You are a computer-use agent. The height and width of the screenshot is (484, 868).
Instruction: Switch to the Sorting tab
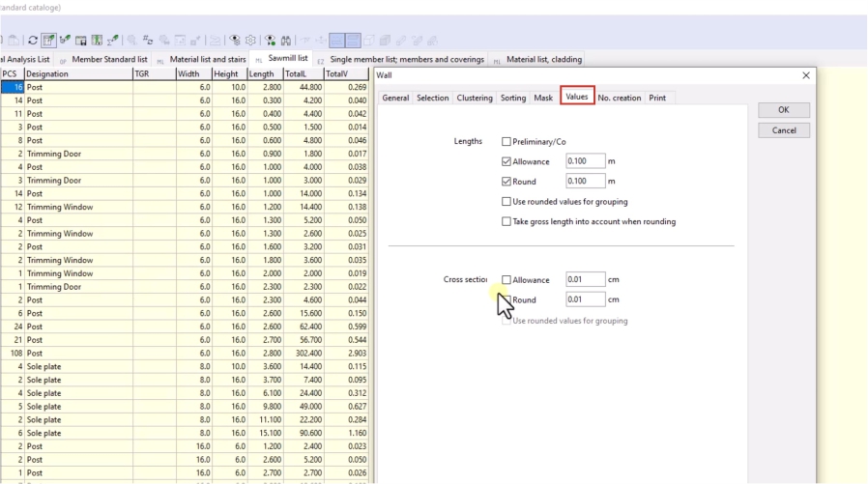513,98
